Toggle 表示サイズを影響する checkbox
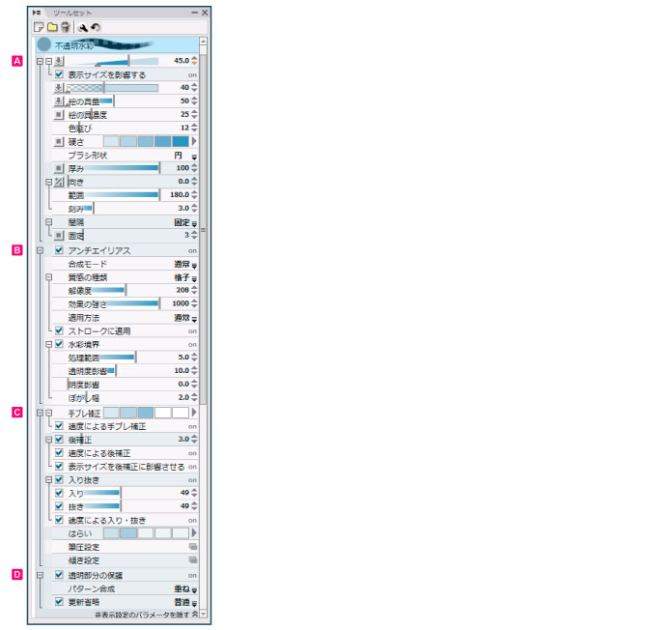 tap(59, 74)
